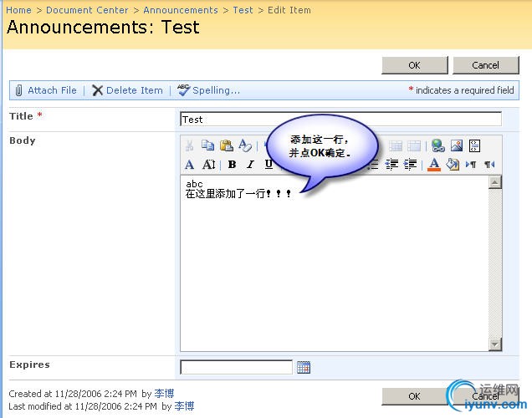This screenshot has width=532, height=418.
Task: Click into the Expires date field
Action: click(x=236, y=367)
